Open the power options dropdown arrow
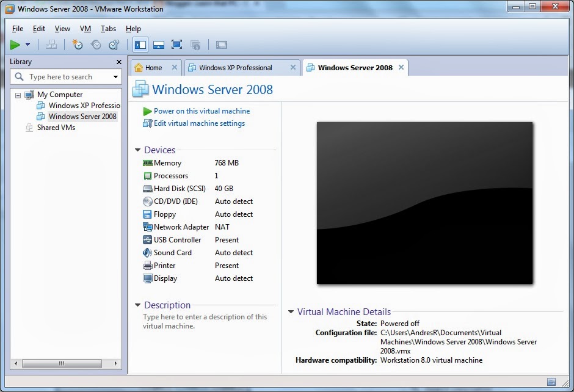Screen dimensions: 574x392 click(x=28, y=45)
